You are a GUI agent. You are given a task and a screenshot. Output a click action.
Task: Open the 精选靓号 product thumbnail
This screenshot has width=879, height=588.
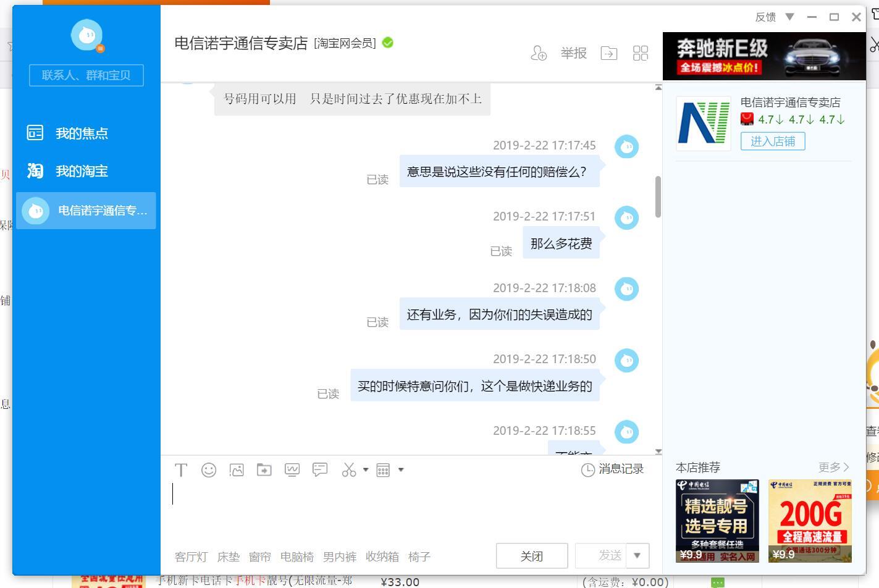(x=717, y=521)
